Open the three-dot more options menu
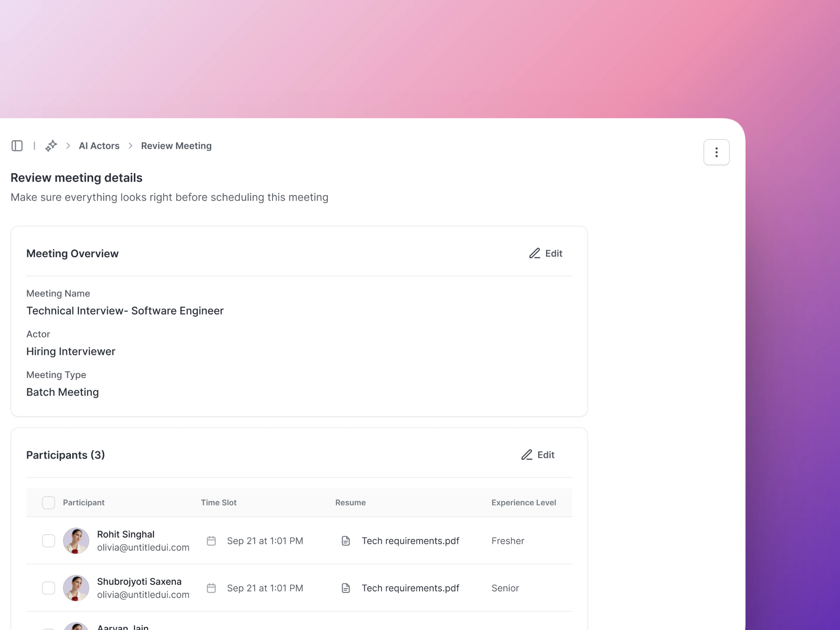840x630 pixels. coord(716,152)
